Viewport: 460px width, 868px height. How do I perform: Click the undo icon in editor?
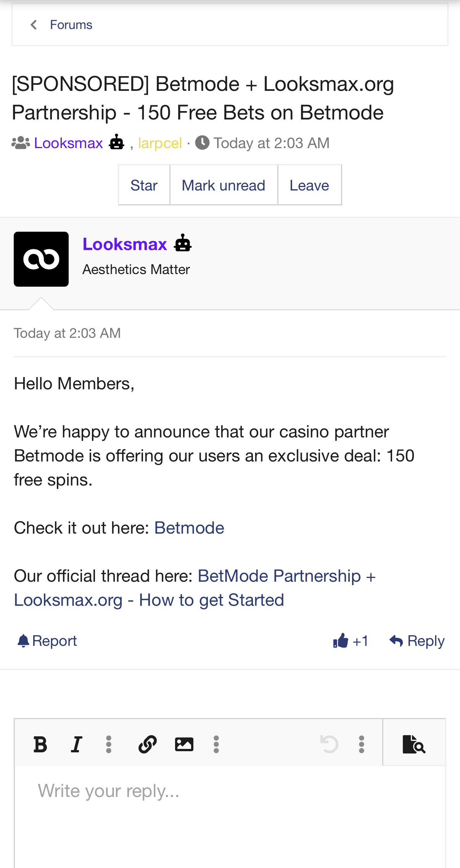(329, 744)
